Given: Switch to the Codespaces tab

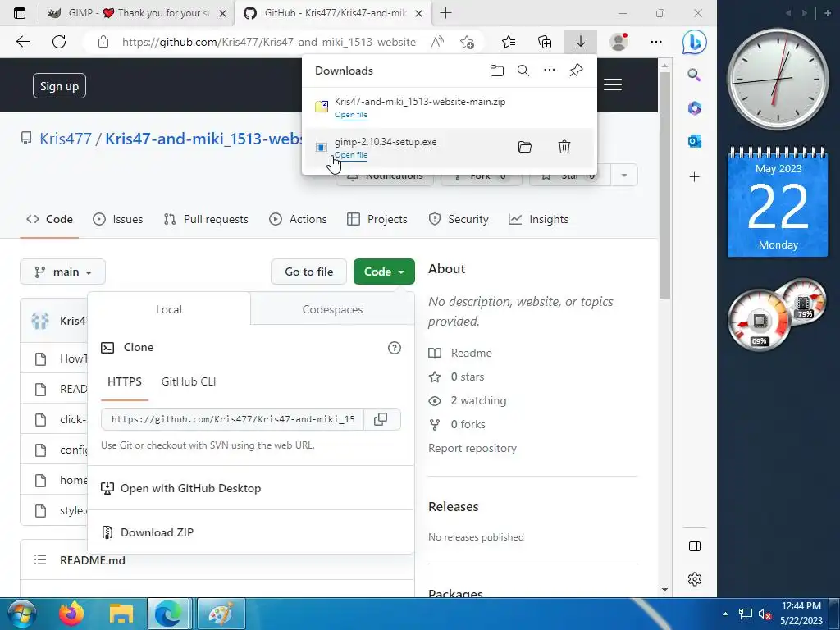Looking at the screenshot, I should [332, 309].
